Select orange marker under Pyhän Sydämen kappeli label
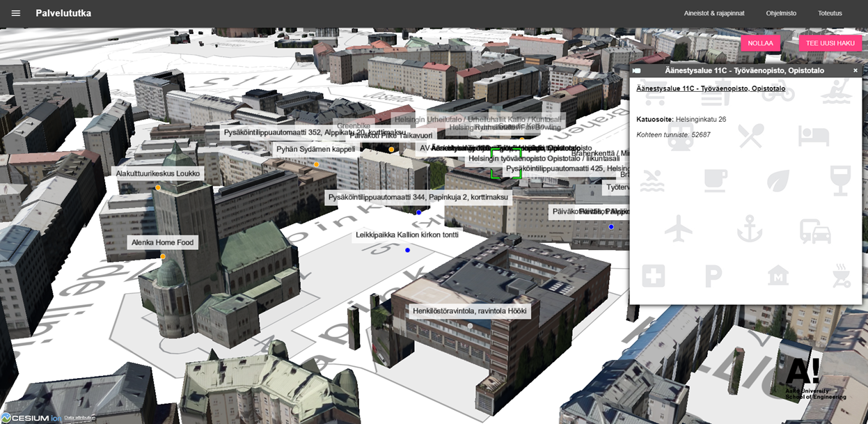The width and height of the screenshot is (868, 424). click(x=316, y=164)
